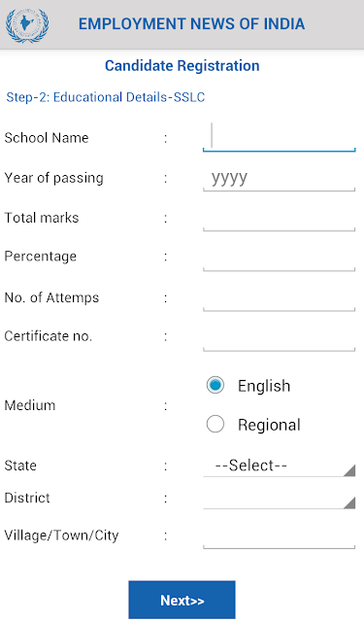Click the Regional radio label text
The width and height of the screenshot is (364, 622).
point(269,425)
